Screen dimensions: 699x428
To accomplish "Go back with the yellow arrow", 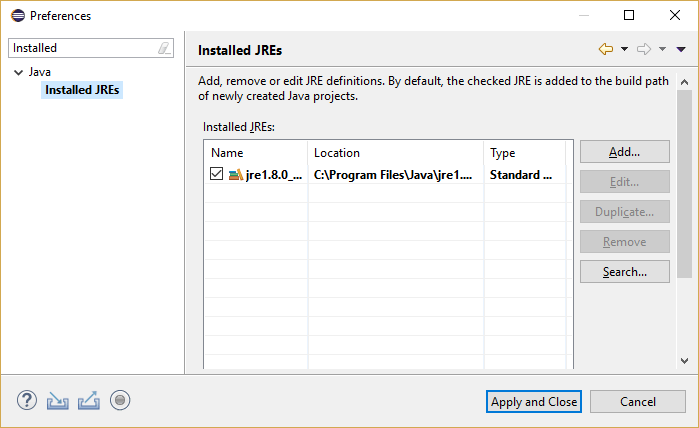I will point(606,49).
